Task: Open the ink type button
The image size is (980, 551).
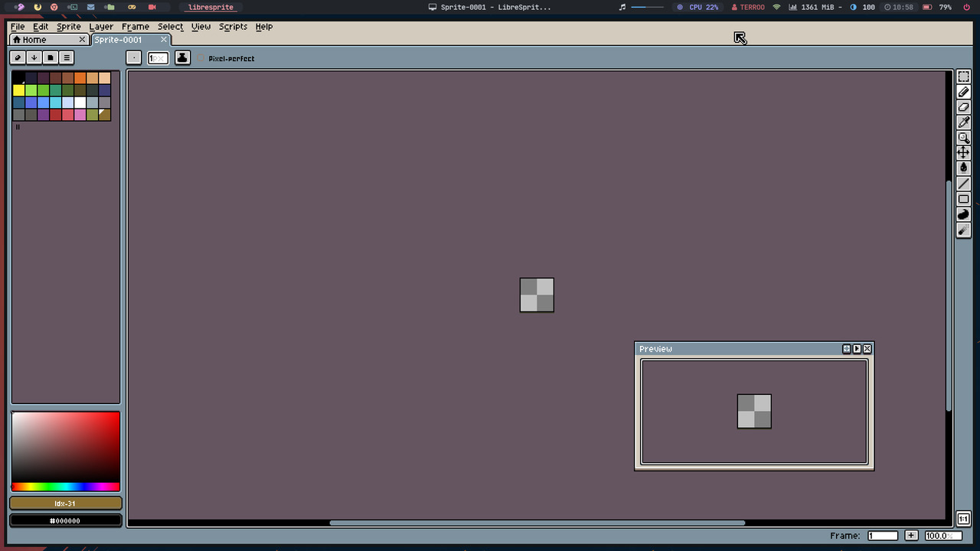Action: 182,57
